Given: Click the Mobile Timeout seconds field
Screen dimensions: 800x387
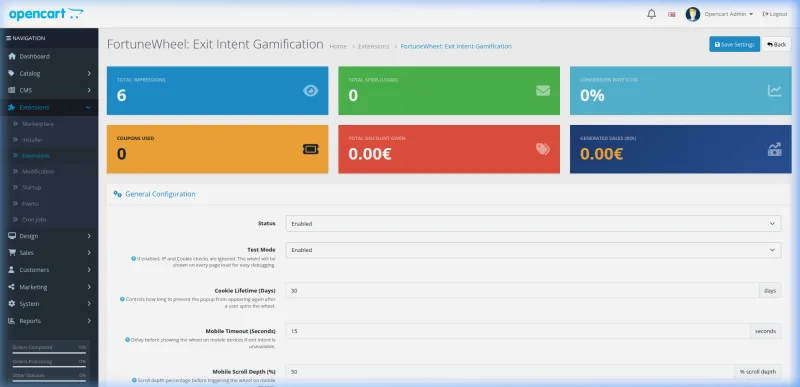Looking at the screenshot, I should coord(517,331).
